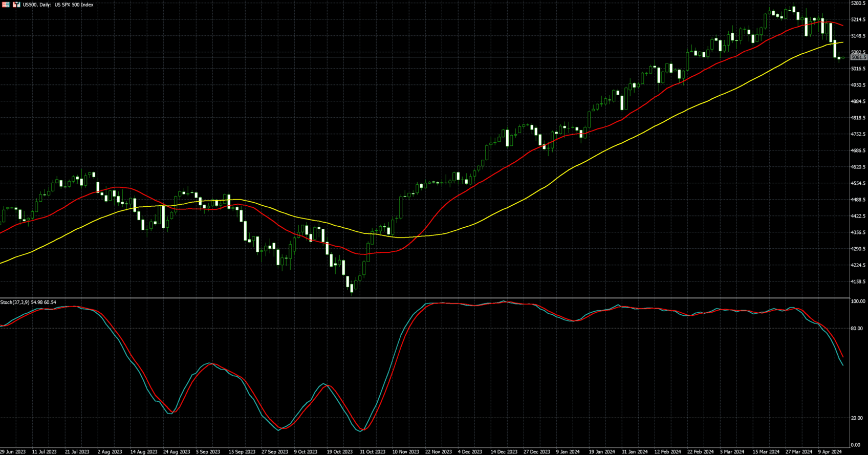The width and height of the screenshot is (868, 455).
Task: Click the 80.00 level on Stoch scale
Action: click(x=856, y=329)
